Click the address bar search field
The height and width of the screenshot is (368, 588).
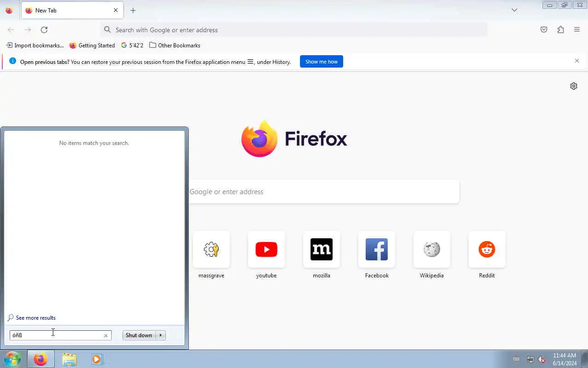294,30
